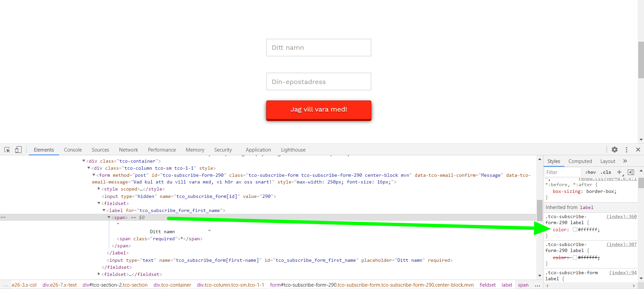Go to the Network tab

129,150
